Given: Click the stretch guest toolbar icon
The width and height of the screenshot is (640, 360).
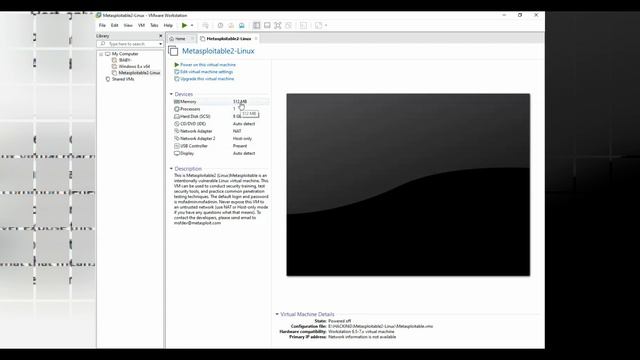Looking at the screenshot, I should tap(318, 25).
